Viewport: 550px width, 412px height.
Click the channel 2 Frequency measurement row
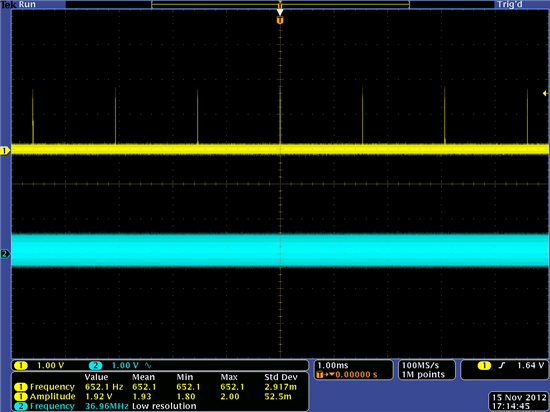(x=105, y=406)
